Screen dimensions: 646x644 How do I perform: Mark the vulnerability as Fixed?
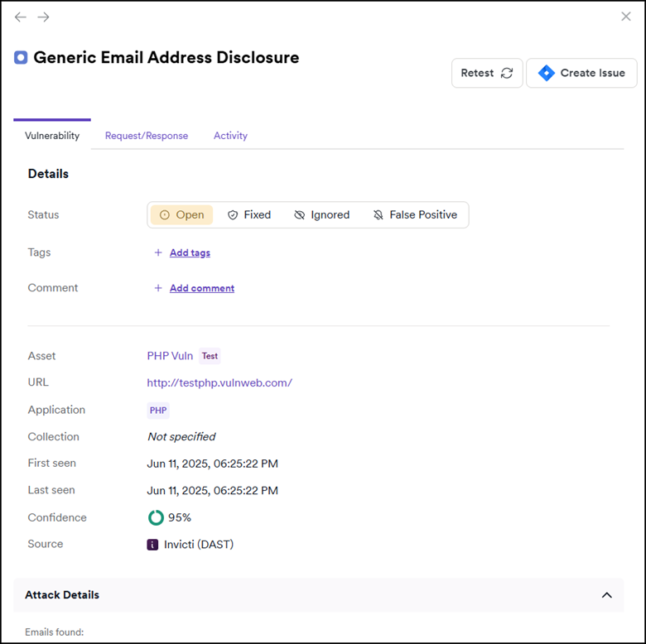[249, 215]
